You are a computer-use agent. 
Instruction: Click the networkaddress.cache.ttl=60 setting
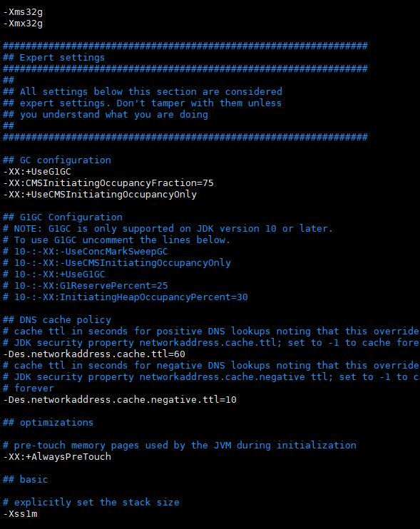coord(94,354)
